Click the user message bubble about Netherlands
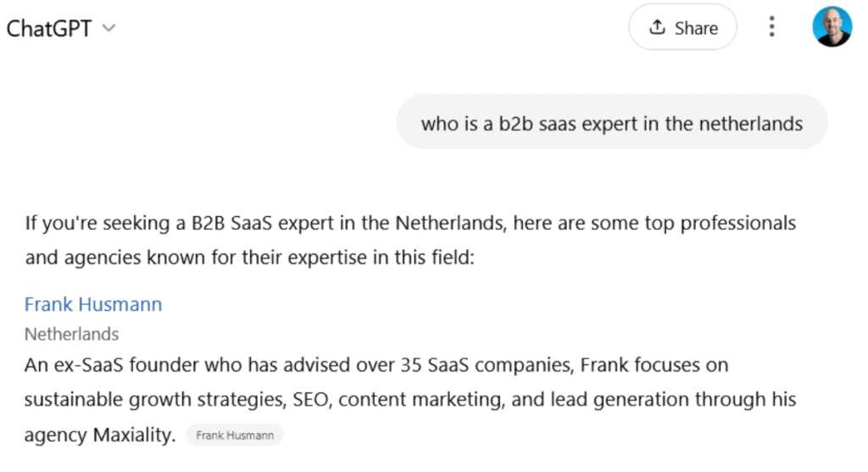Screen dimensions: 868x472 click(612, 122)
